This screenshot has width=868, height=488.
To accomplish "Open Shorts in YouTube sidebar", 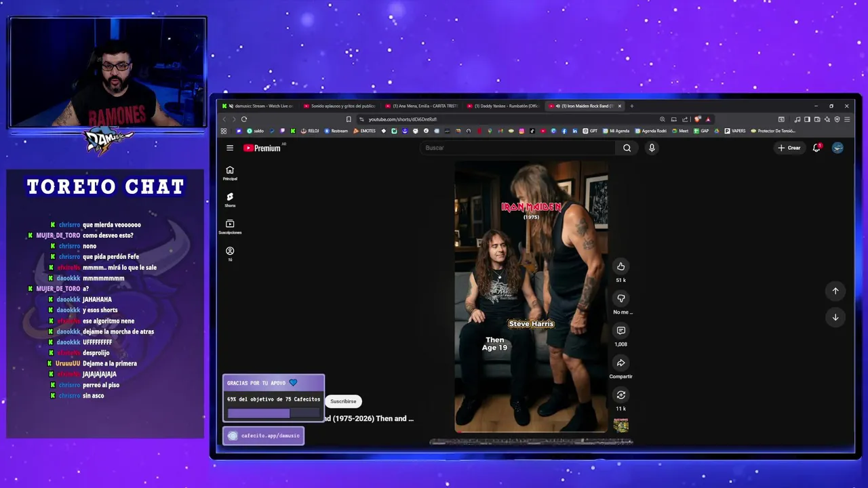I will 230,200.
